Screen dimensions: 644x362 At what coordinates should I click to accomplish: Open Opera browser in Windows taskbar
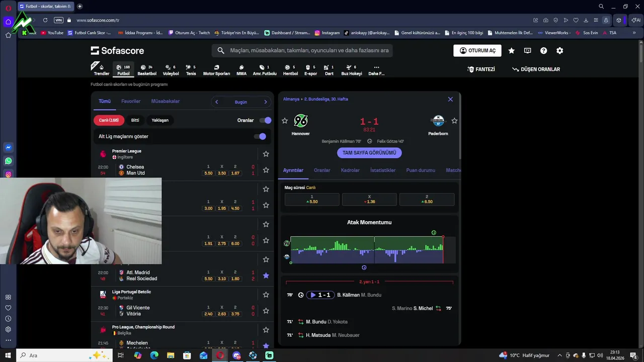220,355
